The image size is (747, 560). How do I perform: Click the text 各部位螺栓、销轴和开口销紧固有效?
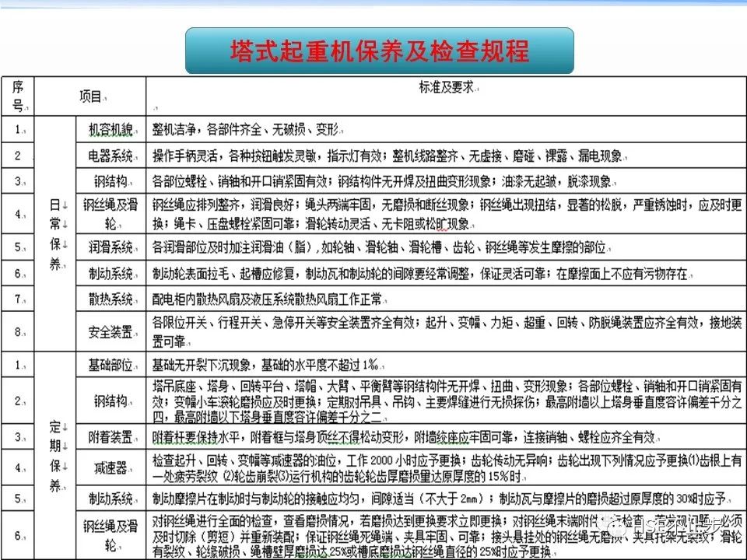tap(240, 181)
